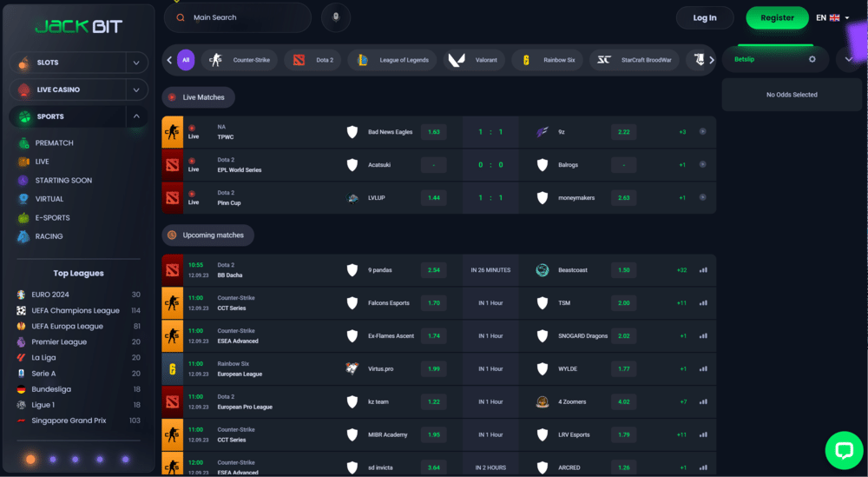Screen dimensions: 868x477
Task: Expand the Slots menu chevron
Action: (x=136, y=63)
